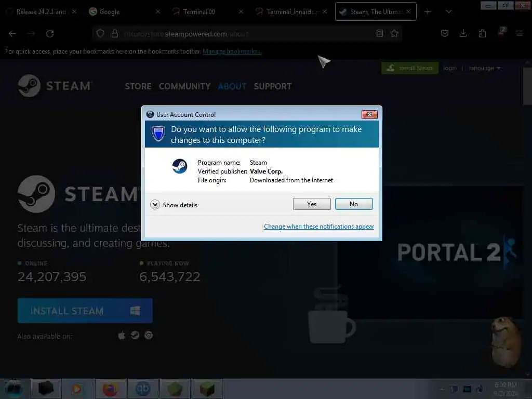Expand Show details chevron in UAC dialog
This screenshot has height=399, width=532.
tap(155, 205)
